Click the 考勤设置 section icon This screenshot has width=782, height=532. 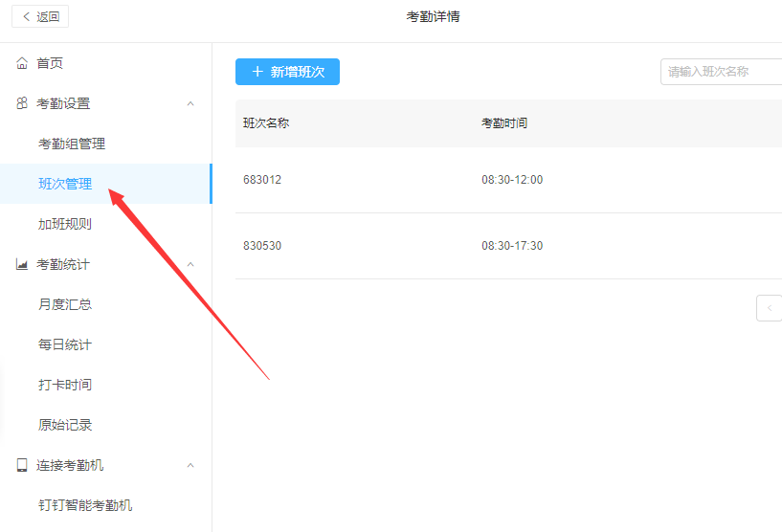pos(22,103)
